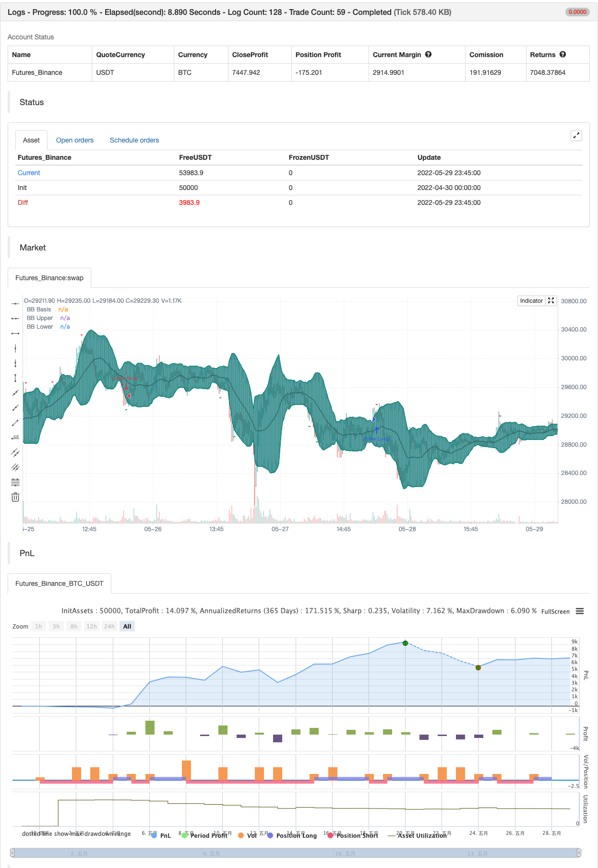Expand the Status panel with arrows icon

point(576,136)
